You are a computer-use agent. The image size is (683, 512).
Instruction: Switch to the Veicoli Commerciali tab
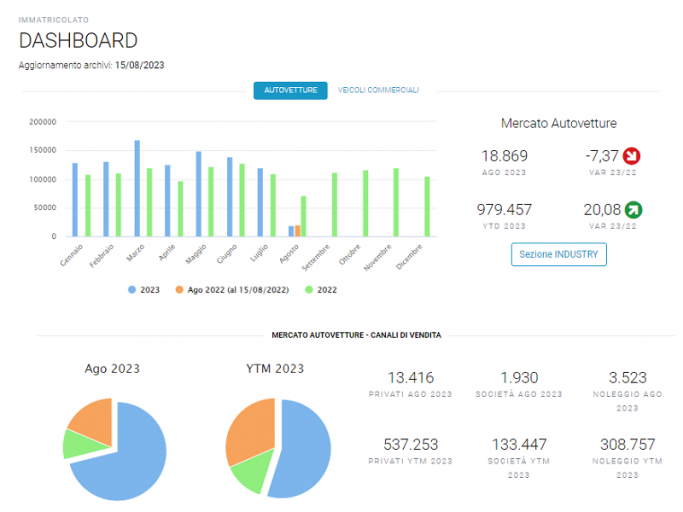378,90
